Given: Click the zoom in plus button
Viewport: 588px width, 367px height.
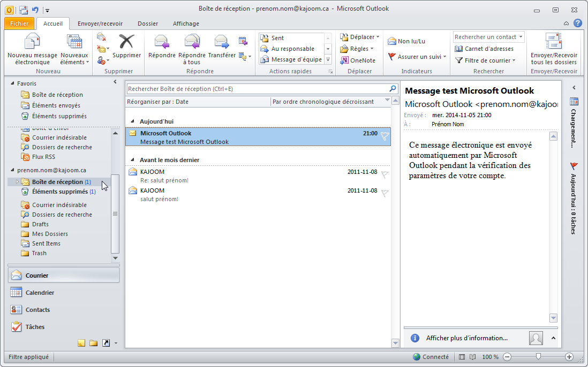Looking at the screenshot, I should (x=569, y=357).
